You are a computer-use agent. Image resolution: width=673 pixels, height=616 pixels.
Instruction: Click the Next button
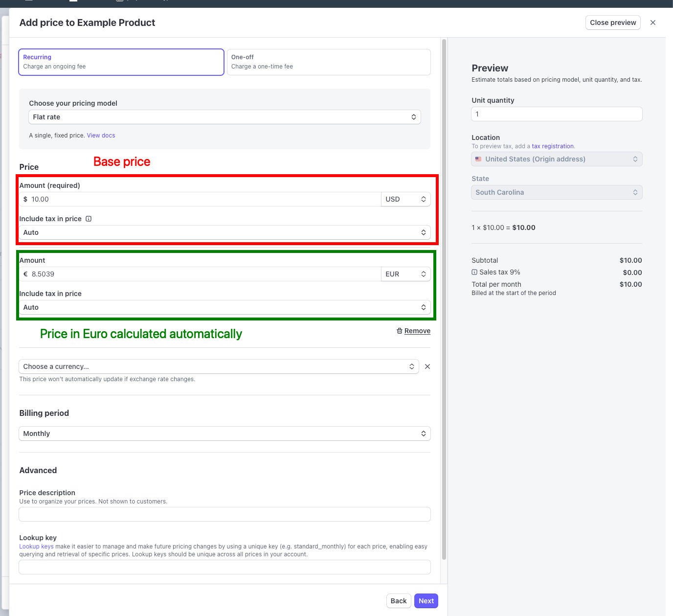[x=426, y=600]
